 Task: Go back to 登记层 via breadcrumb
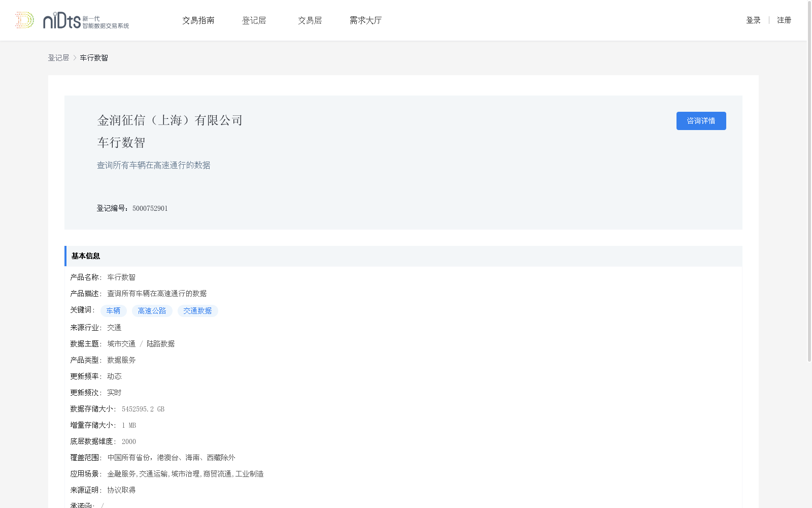59,58
